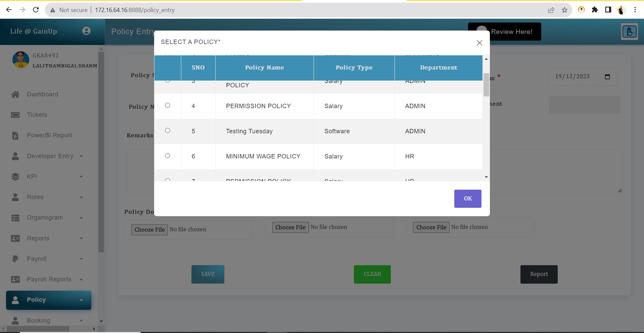
Task: Click the user profile icon beside Life @ GainUp
Action: [x=86, y=31]
